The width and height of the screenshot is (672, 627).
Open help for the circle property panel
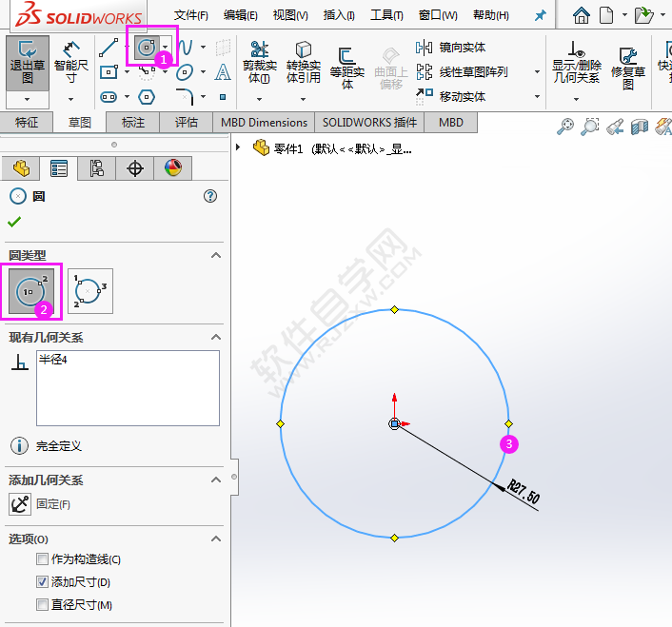pos(210,196)
